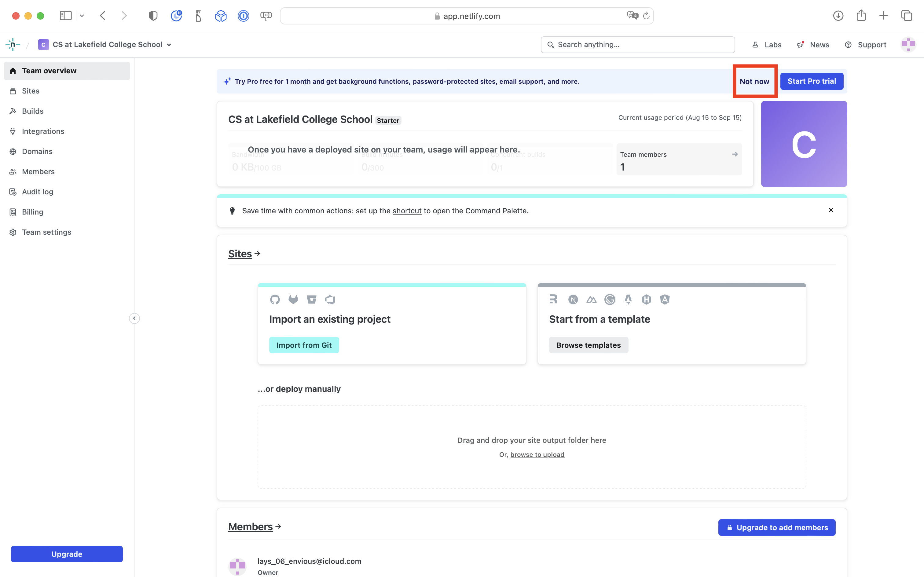Open Sites in the sidebar
This screenshot has width=924, height=577.
[67, 91]
